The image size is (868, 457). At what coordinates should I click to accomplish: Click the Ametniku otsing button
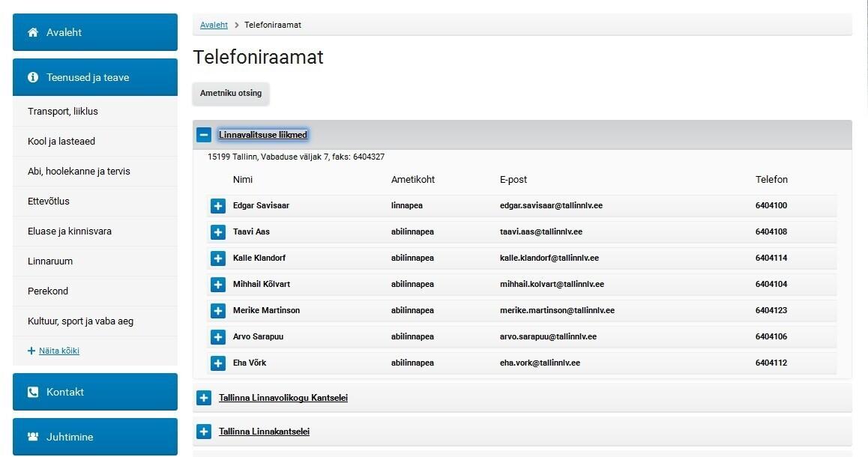click(231, 93)
